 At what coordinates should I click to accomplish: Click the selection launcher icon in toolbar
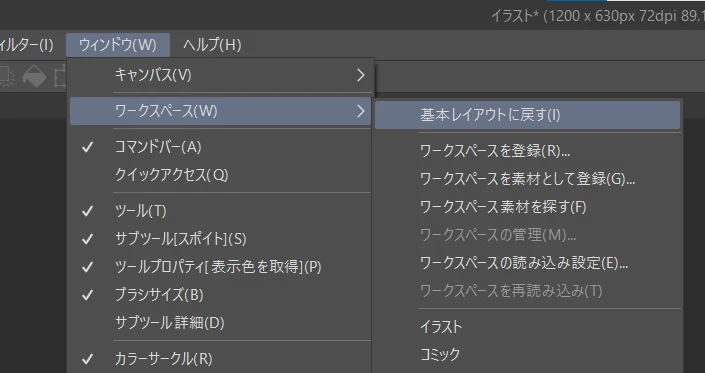[6, 76]
